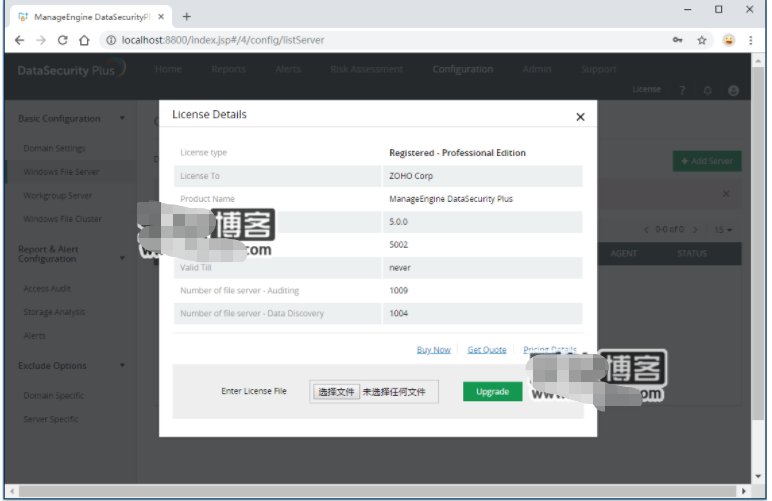
Task: Show site info icon in address bar
Action: tap(111, 40)
